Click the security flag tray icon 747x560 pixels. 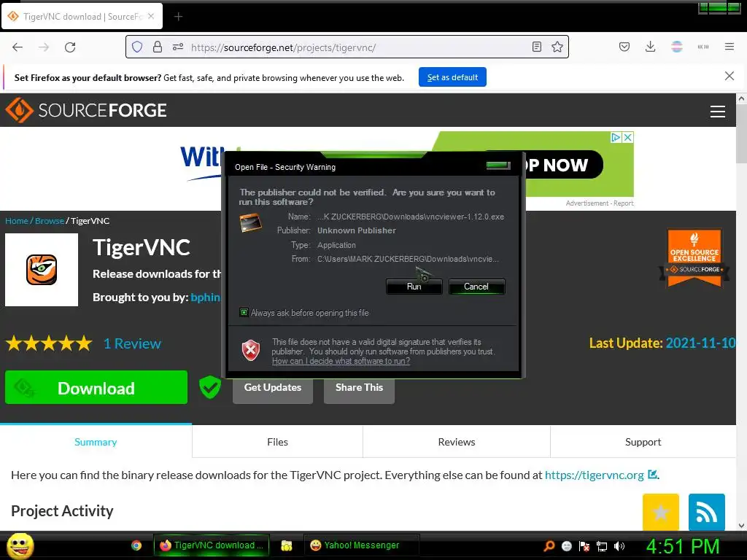point(584,546)
